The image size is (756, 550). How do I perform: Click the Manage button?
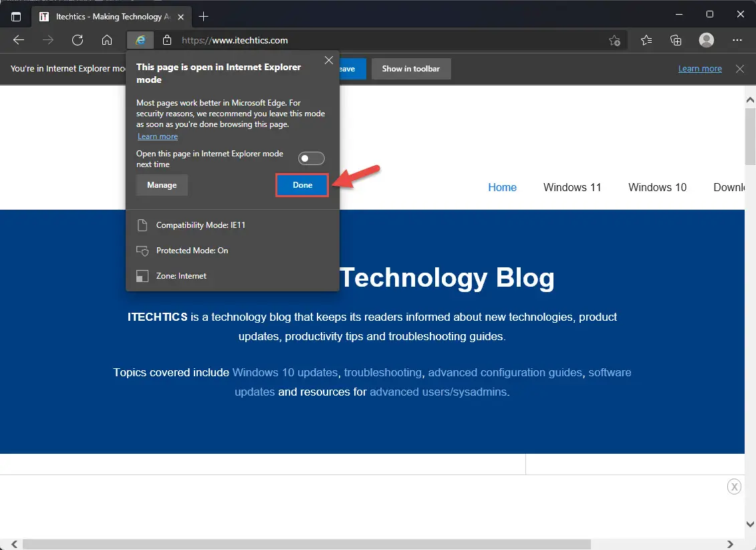tap(161, 185)
